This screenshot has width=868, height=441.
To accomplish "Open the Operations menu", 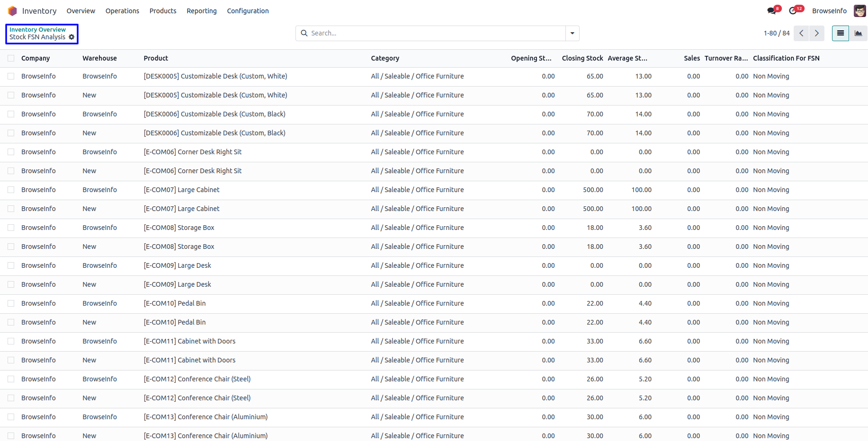I will pos(122,11).
